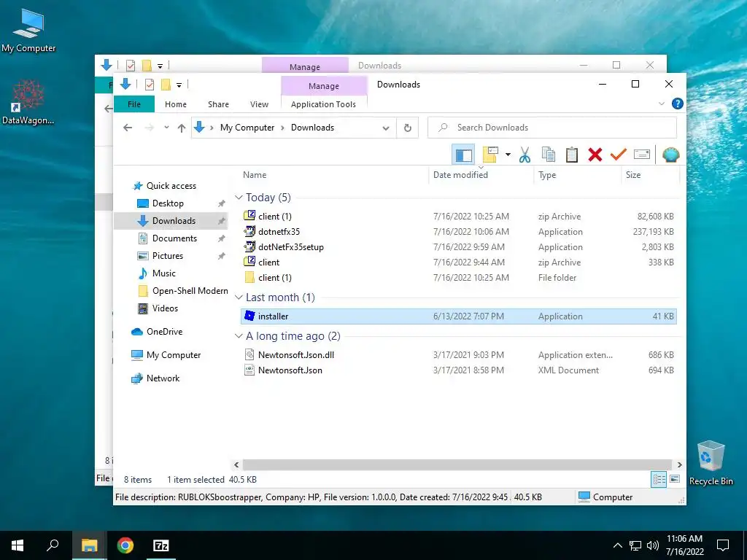Screen dimensions: 747x560
Task: Select OneDrive in the navigation pane
Action: 164,332
